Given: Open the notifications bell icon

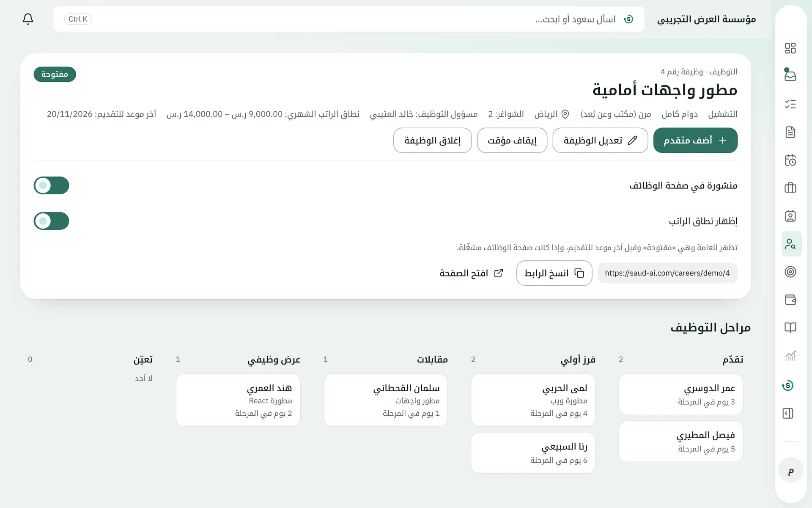Looking at the screenshot, I should click(x=28, y=19).
